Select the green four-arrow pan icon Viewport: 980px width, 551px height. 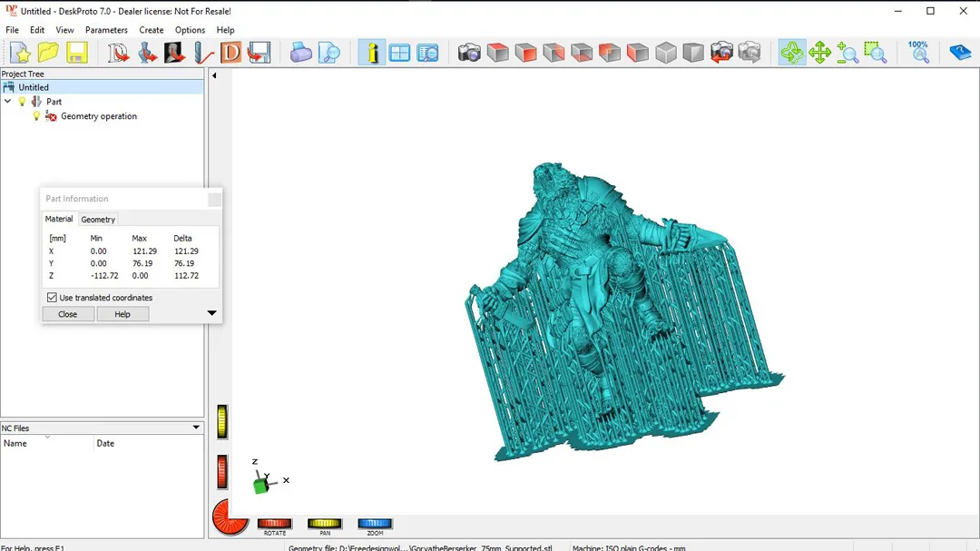pos(819,54)
